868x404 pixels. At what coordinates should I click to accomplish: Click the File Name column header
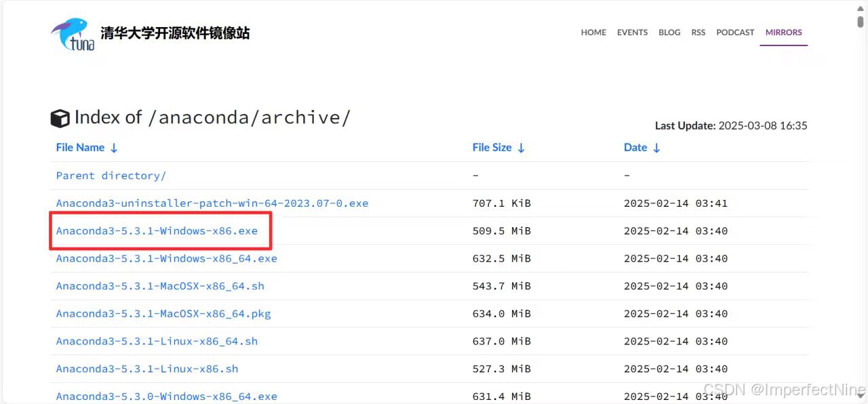pyautogui.click(x=80, y=148)
